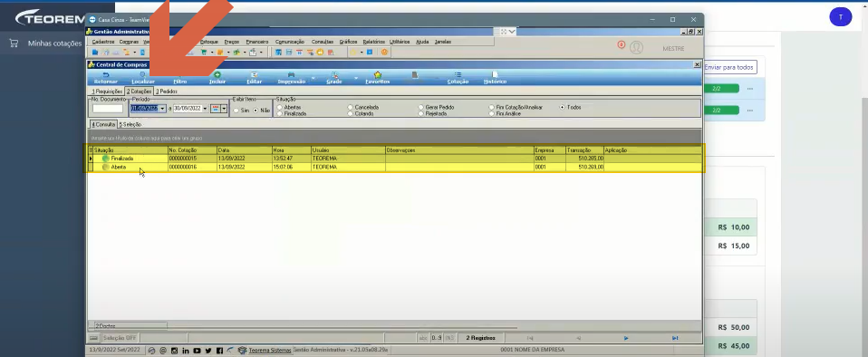The width and height of the screenshot is (868, 357).
Task: Open the period end date dropdown
Action: tap(205, 109)
